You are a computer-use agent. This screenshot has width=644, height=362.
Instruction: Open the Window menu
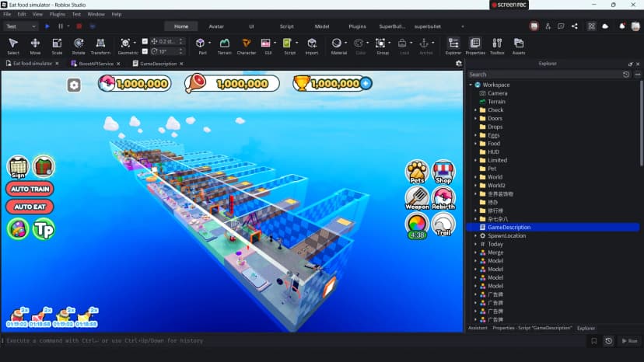tap(96, 14)
